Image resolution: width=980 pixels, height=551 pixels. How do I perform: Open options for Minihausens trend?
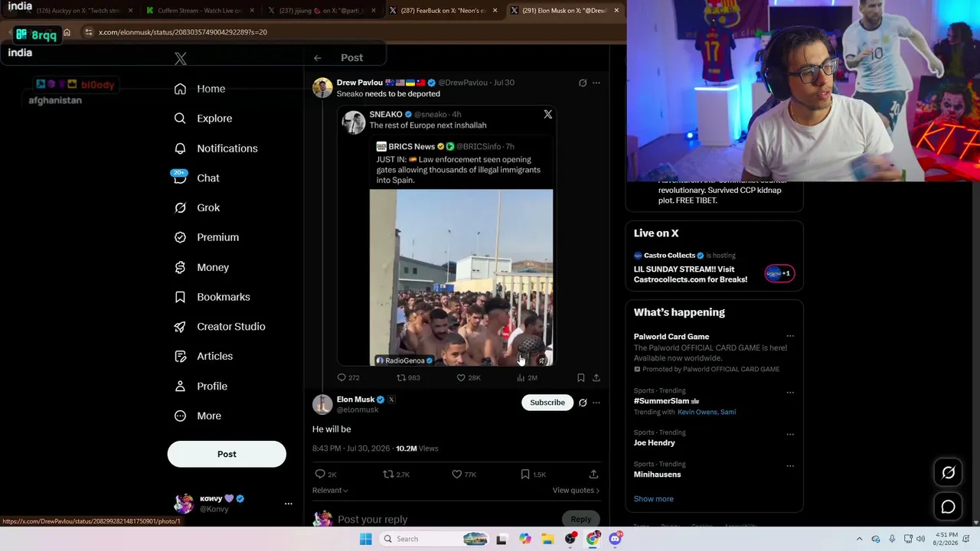790,465
